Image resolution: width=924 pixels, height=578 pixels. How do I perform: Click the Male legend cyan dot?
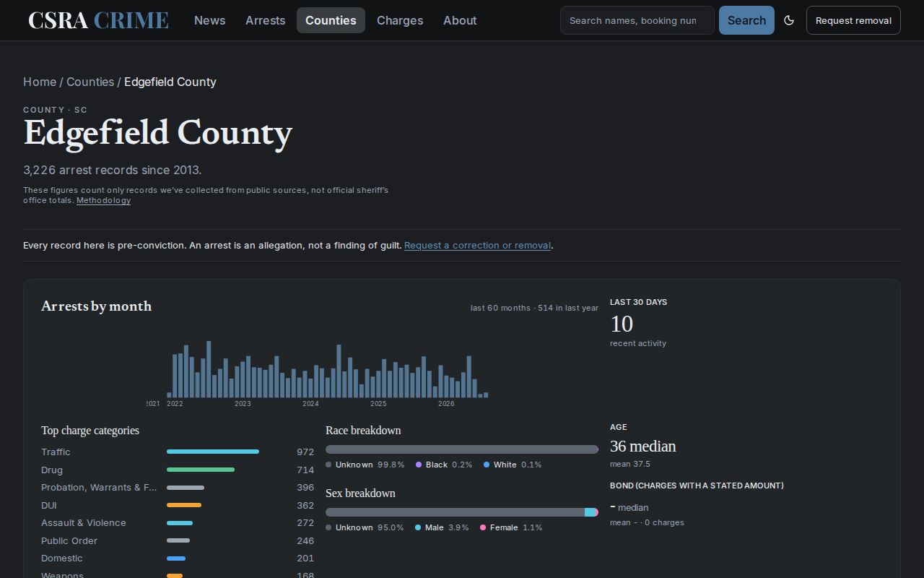[x=418, y=527]
